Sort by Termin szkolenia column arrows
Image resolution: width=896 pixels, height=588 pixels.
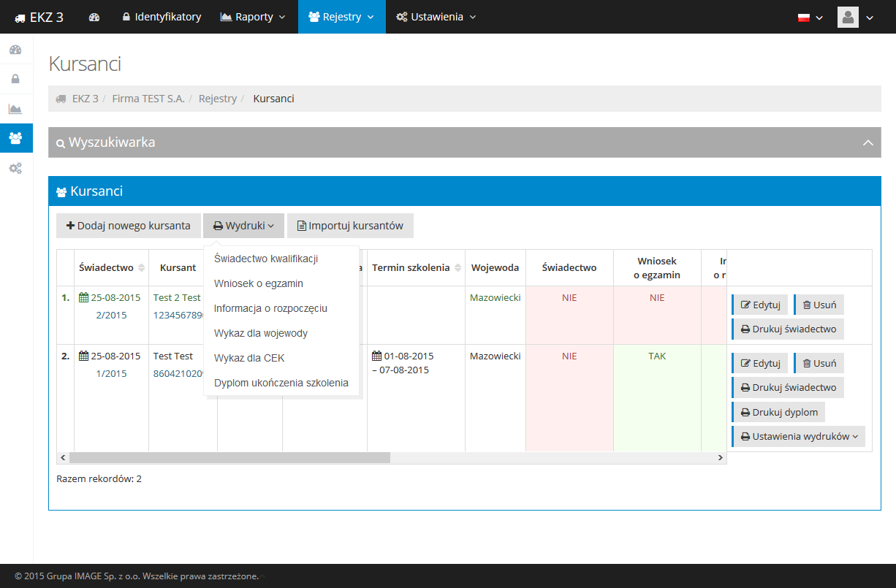click(x=458, y=268)
